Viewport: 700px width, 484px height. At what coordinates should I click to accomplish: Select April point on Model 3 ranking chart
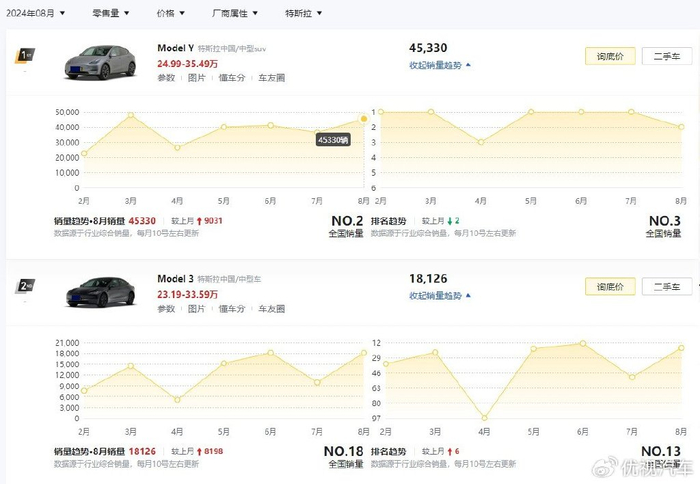point(484,418)
